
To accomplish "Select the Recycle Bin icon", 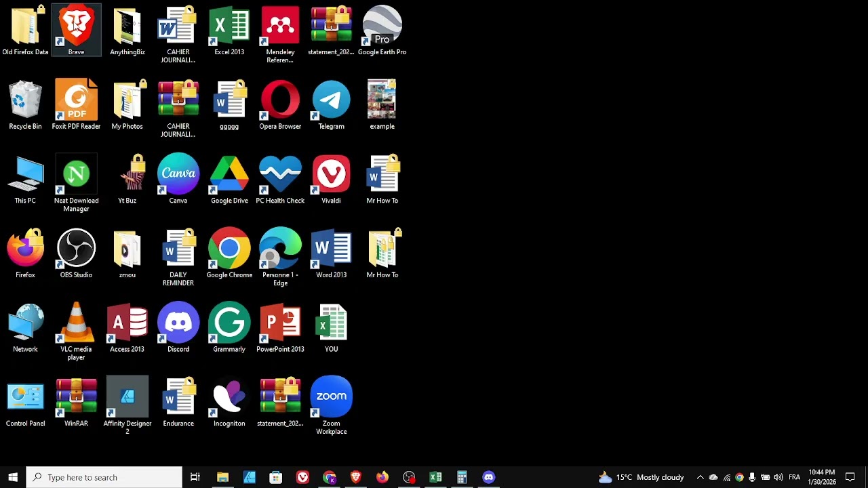I will click(x=25, y=105).
